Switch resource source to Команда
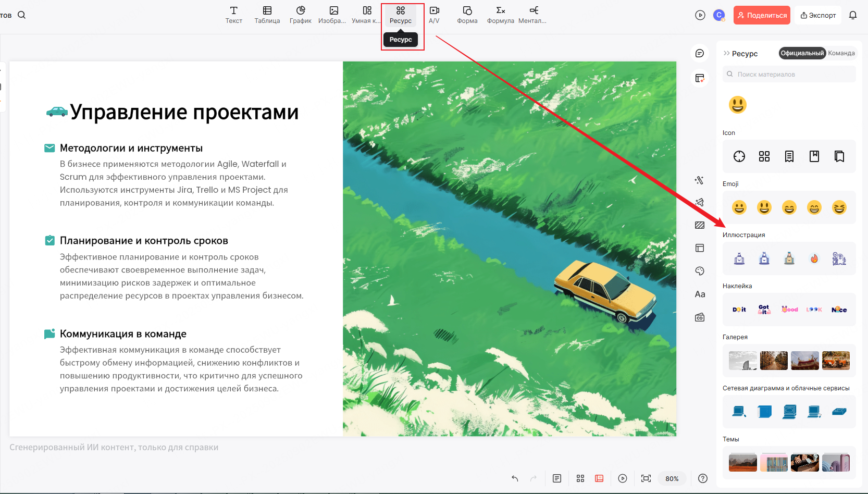 841,53
